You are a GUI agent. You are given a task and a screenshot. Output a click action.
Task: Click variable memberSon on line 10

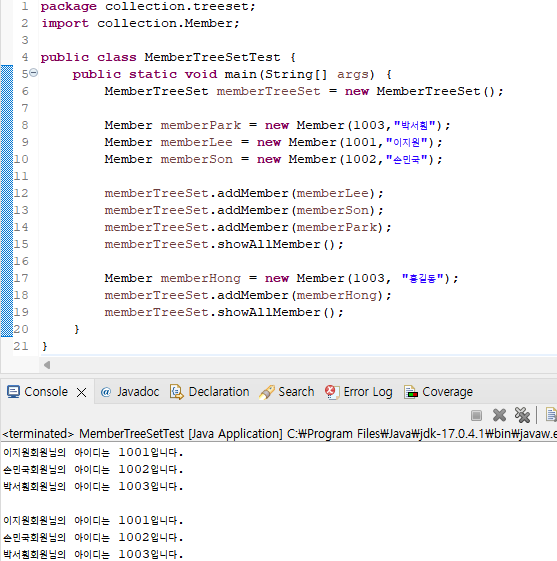(x=196, y=159)
